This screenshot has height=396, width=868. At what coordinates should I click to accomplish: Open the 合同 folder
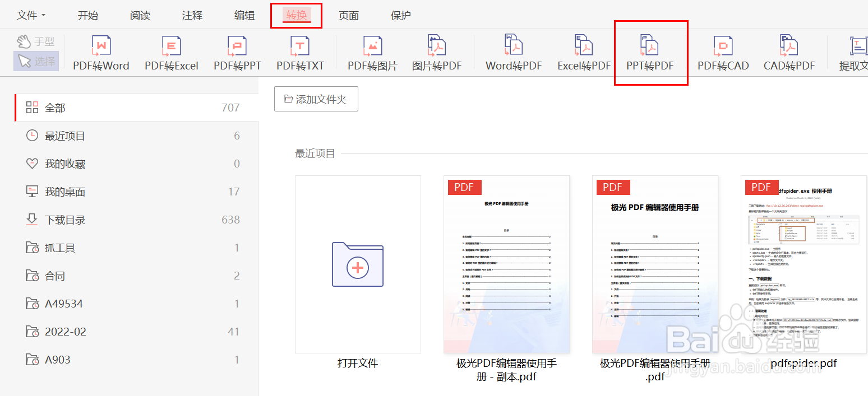[136, 276]
